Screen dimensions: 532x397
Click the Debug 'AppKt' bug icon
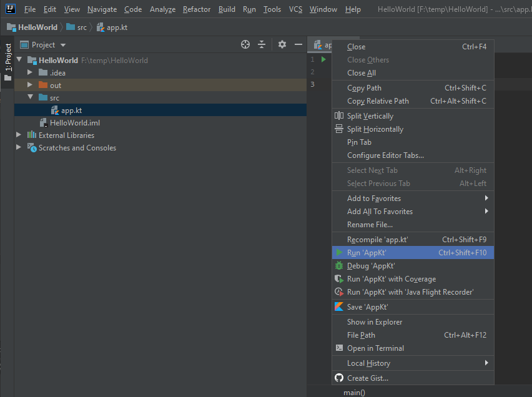click(339, 266)
